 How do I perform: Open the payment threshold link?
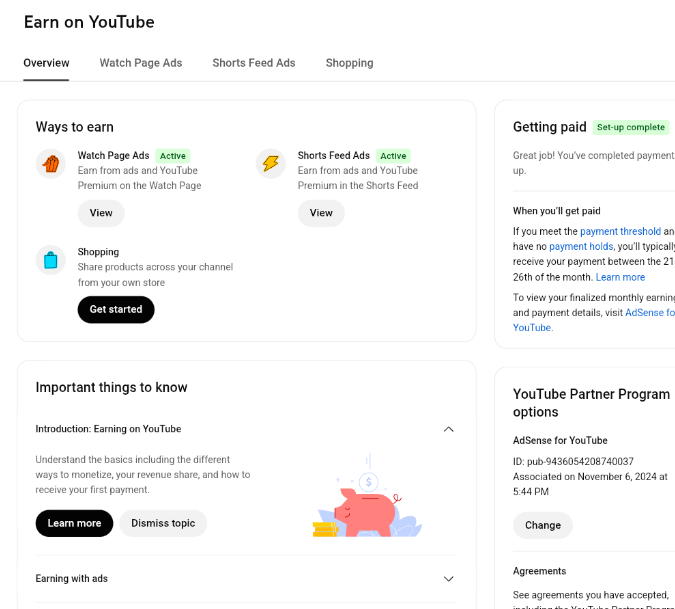pyautogui.click(x=620, y=231)
